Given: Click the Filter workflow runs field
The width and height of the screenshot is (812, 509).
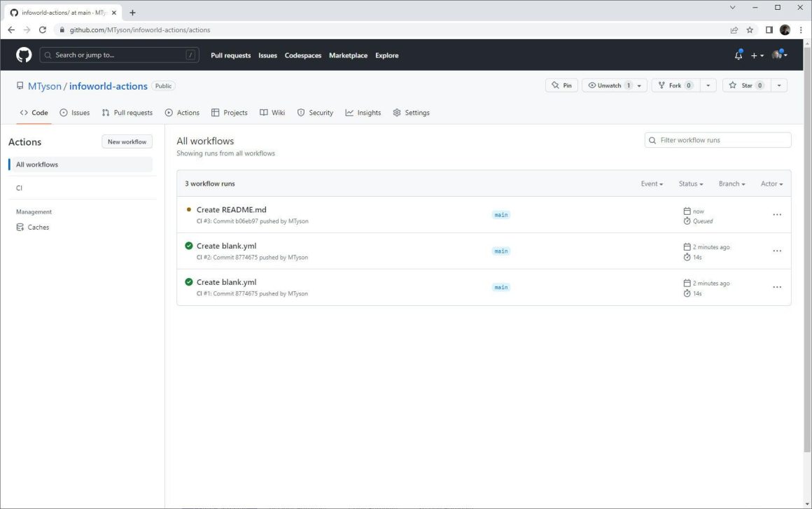Looking at the screenshot, I should (717, 140).
